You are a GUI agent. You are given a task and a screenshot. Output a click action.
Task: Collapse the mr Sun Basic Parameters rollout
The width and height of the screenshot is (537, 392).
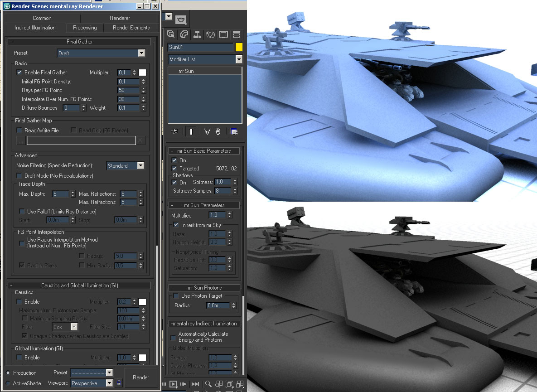204,150
